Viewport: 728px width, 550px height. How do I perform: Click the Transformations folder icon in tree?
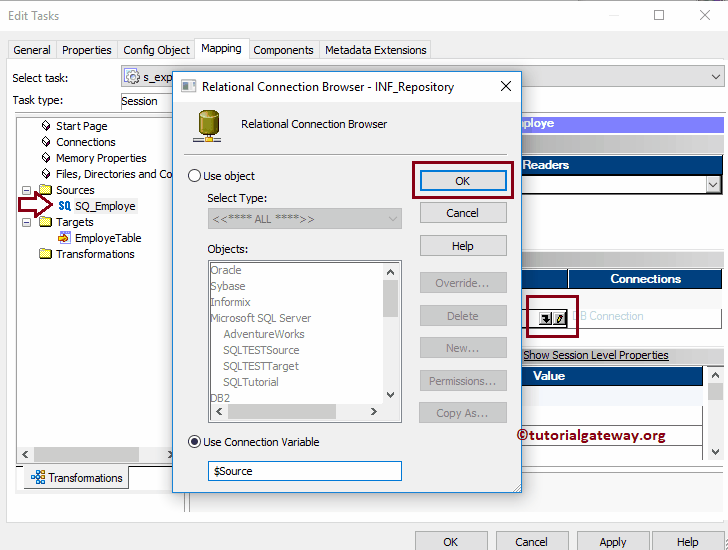click(x=46, y=254)
